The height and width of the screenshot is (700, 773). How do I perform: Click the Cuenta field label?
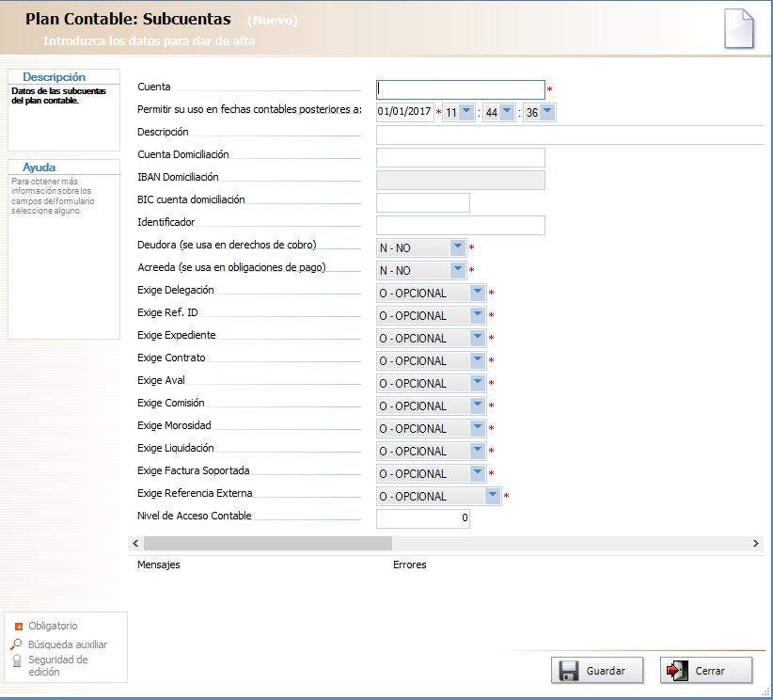point(154,87)
